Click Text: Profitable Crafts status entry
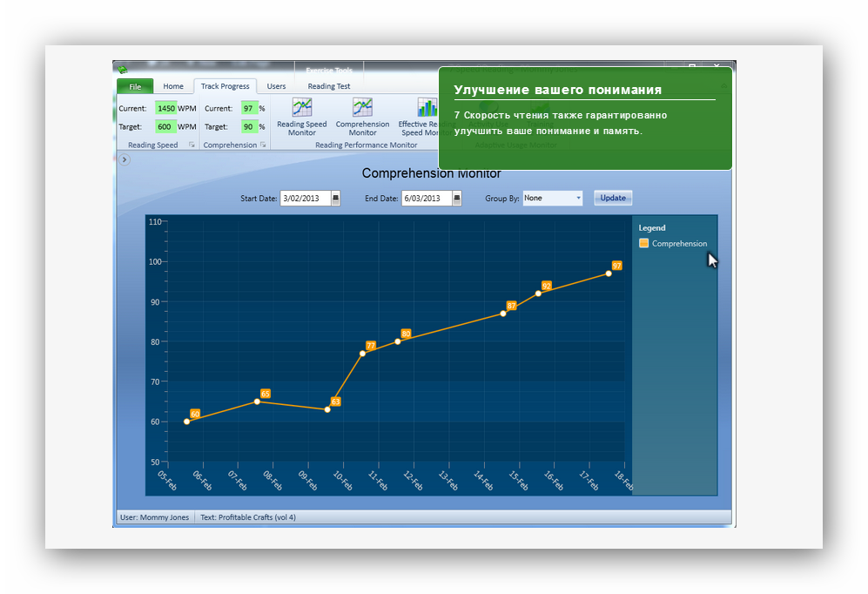This screenshot has width=868, height=594. (248, 517)
